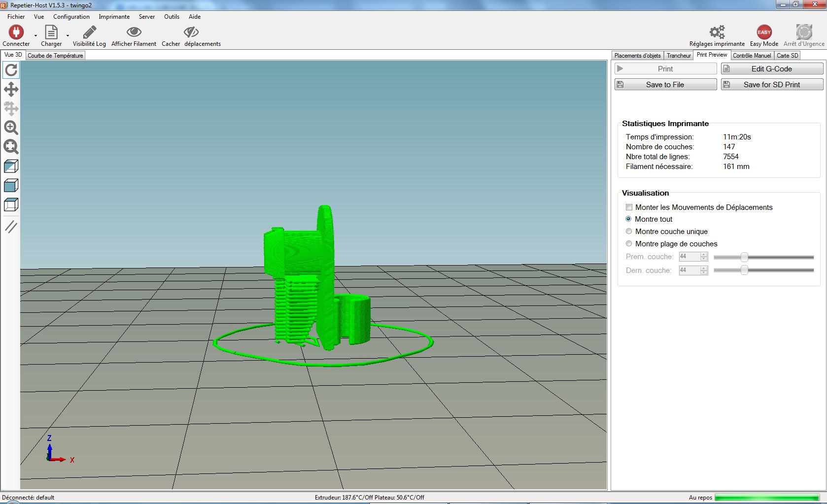Screen dimensions: 827x504
Task: Click the Edit G-Code button
Action: coord(772,69)
